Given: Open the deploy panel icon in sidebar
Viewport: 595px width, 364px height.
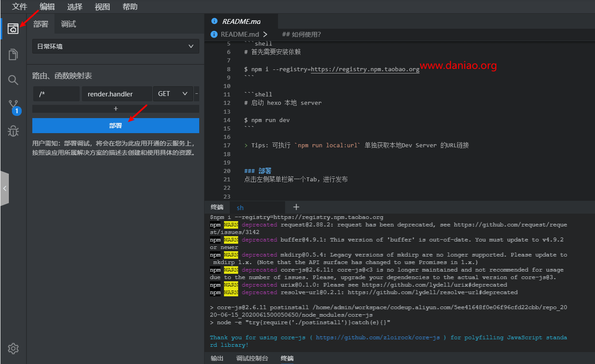Looking at the screenshot, I should coord(13,29).
